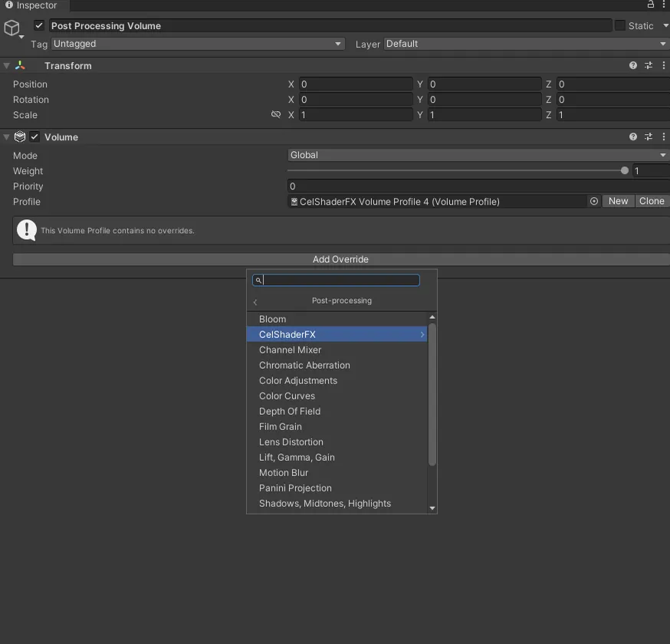Select Bloom override from the list

pos(337,319)
